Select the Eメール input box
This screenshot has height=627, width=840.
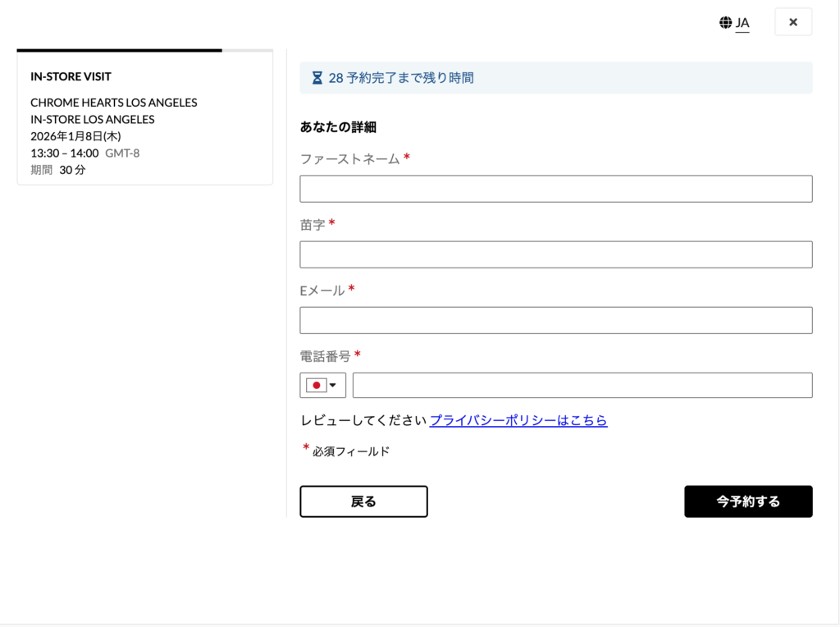coord(555,320)
